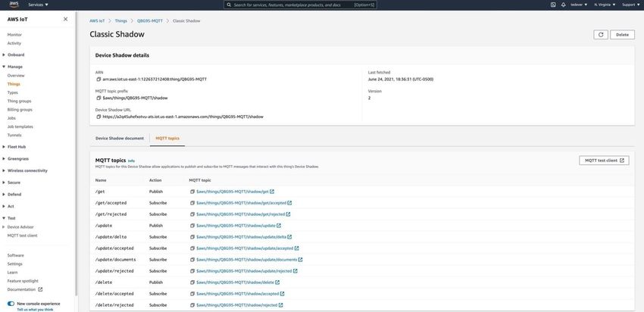Go to Things breadcrumb link
This screenshot has width=644, height=312.
click(120, 20)
